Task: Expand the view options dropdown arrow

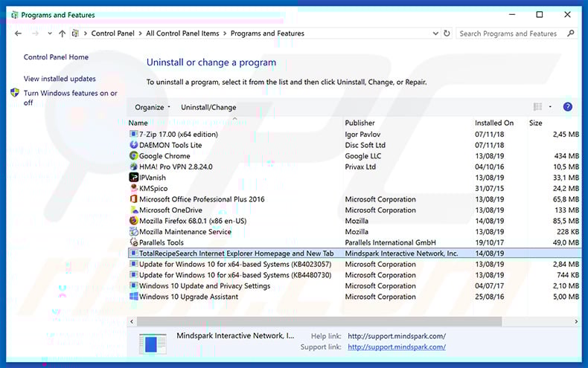Action: pyautogui.click(x=550, y=107)
